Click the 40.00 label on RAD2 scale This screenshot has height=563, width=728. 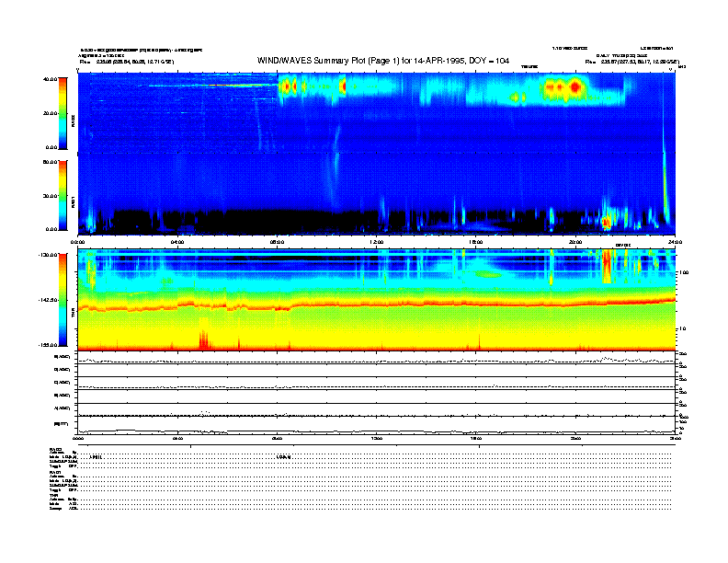[51, 79]
